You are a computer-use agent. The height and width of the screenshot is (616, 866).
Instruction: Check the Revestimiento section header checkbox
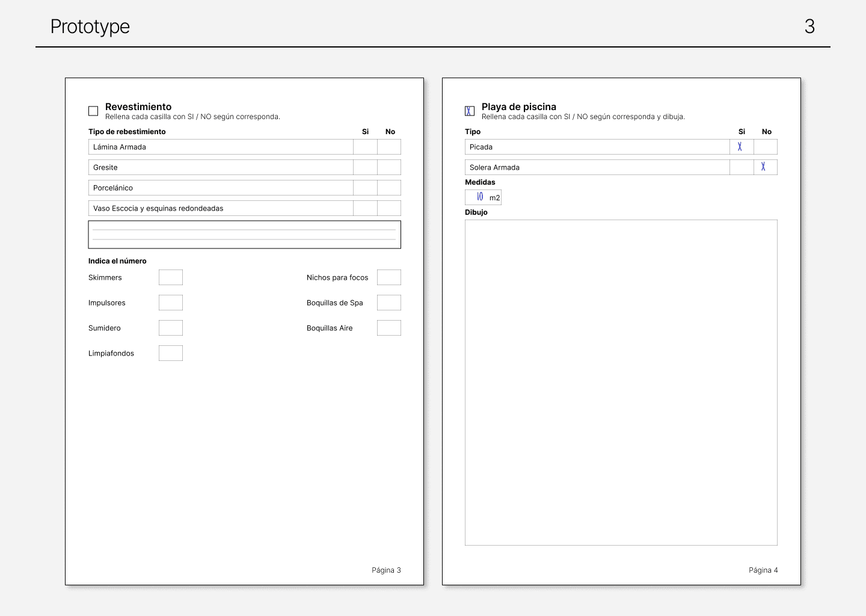pos(93,111)
